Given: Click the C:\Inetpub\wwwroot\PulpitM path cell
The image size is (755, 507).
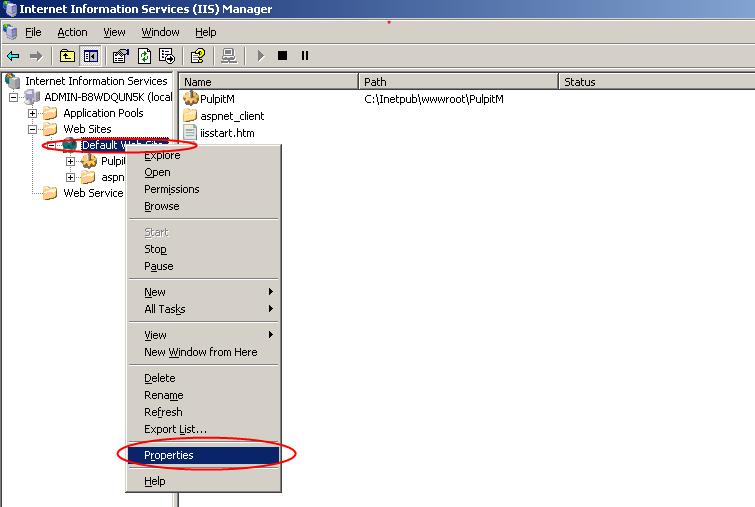Looking at the screenshot, I should pos(434,99).
